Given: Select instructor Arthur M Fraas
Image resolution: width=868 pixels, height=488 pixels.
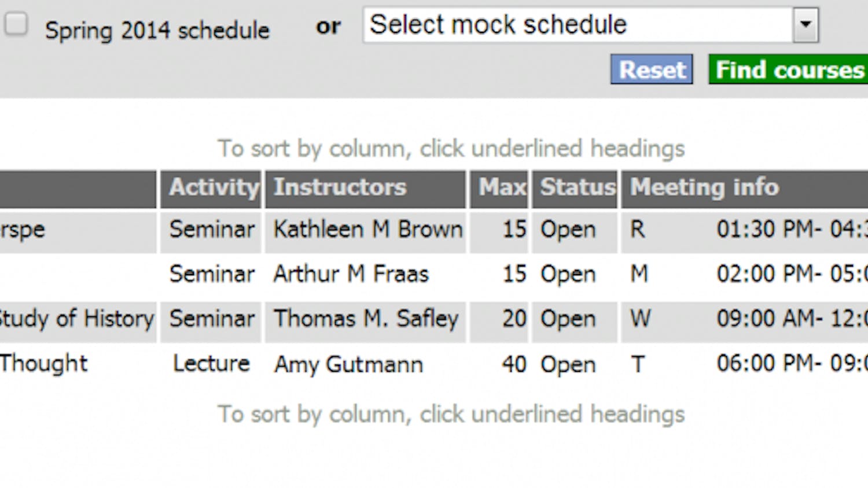Looking at the screenshot, I should pyautogui.click(x=351, y=274).
